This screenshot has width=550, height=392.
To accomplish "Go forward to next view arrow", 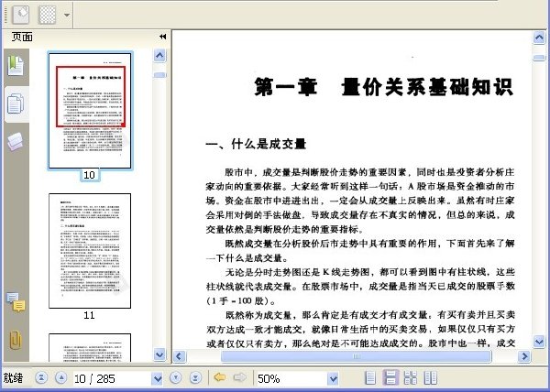I will coord(240,377).
